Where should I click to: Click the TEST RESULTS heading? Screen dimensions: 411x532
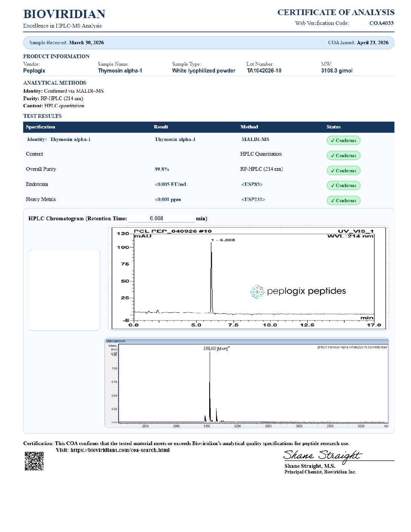tap(42, 116)
